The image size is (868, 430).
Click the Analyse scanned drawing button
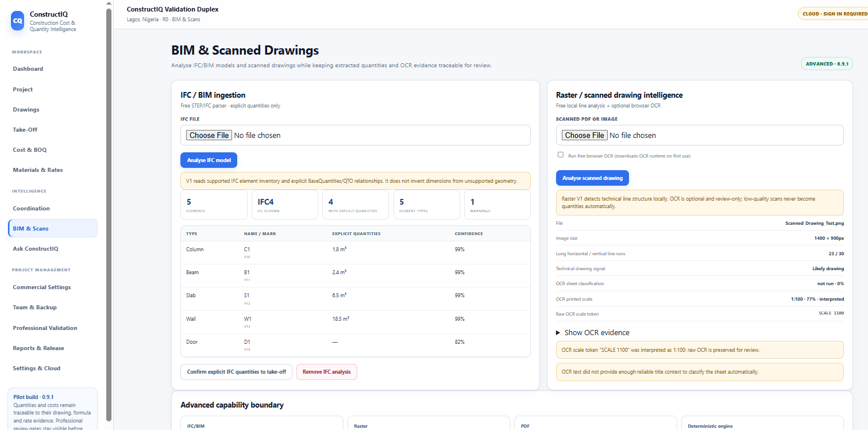coord(593,178)
